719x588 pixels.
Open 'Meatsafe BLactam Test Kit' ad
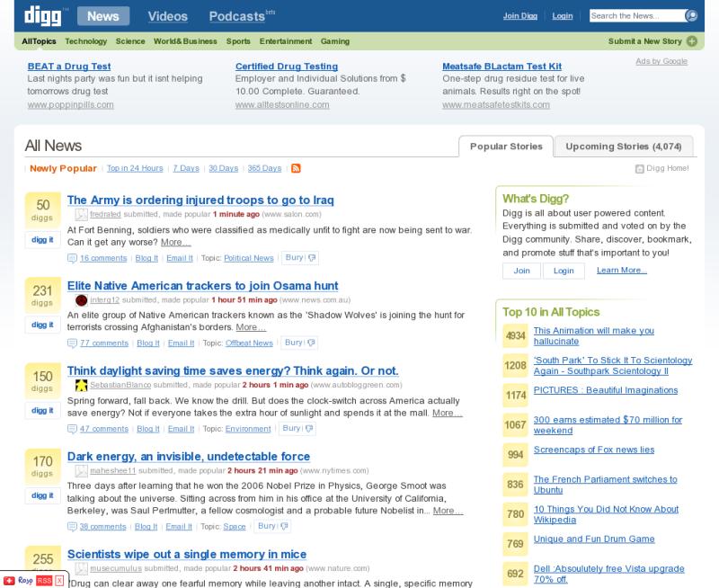[502, 66]
